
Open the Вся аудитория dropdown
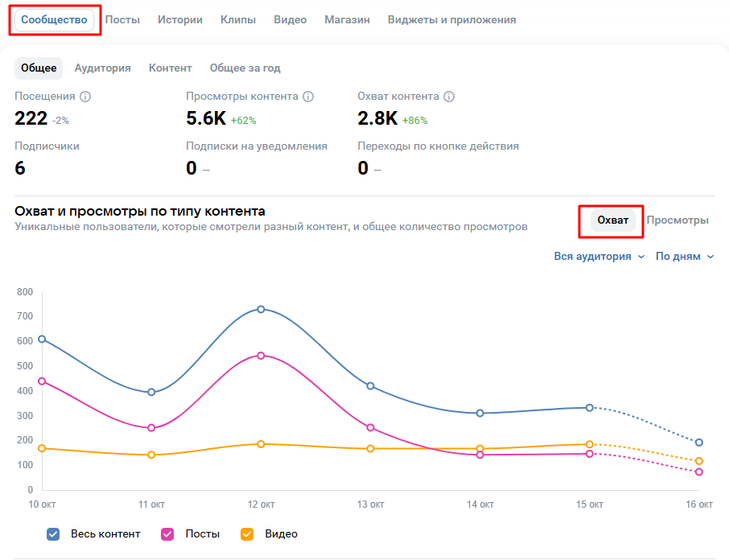coord(599,257)
